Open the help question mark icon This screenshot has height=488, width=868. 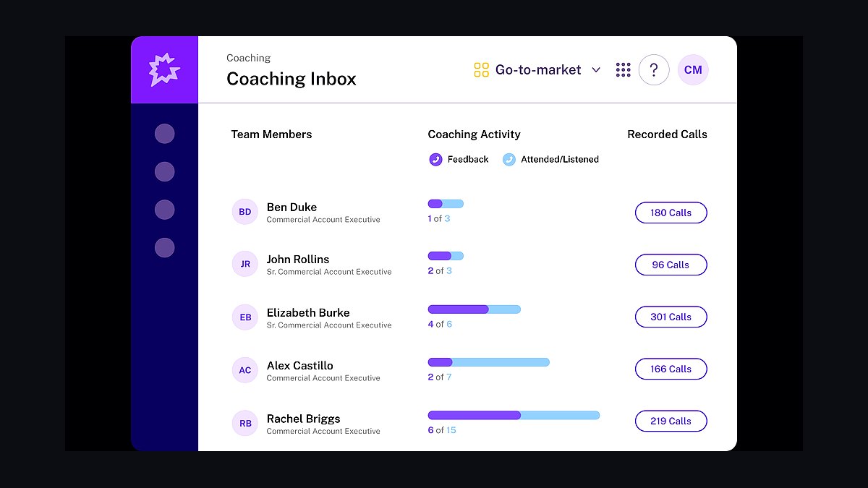(654, 70)
